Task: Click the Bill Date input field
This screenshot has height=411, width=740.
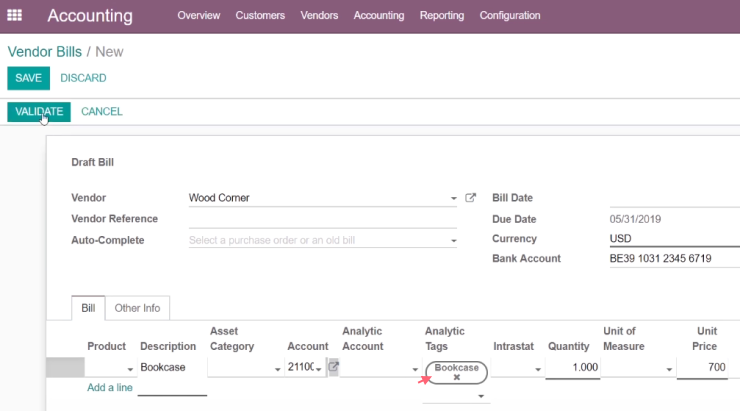Action: pyautogui.click(x=674, y=198)
